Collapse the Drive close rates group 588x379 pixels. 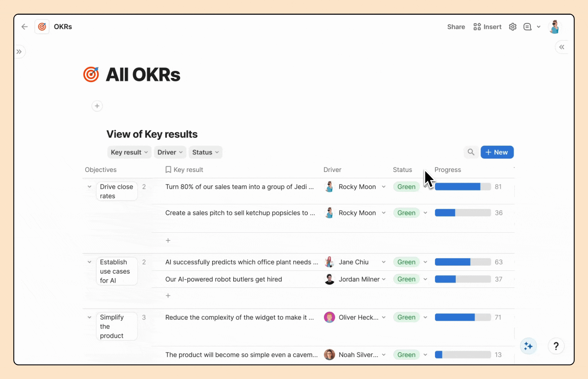pos(89,187)
